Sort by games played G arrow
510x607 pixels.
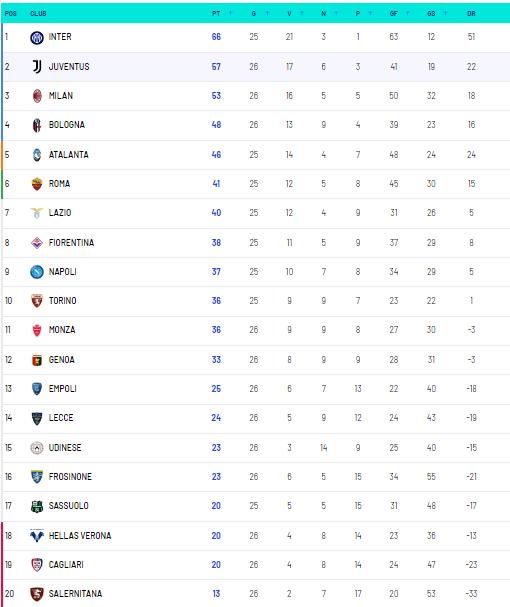pyautogui.click(x=267, y=13)
